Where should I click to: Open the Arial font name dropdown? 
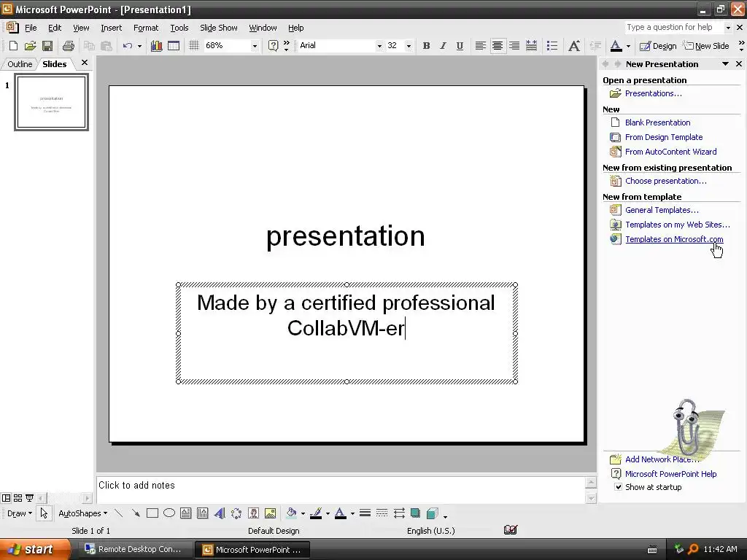tap(379, 46)
